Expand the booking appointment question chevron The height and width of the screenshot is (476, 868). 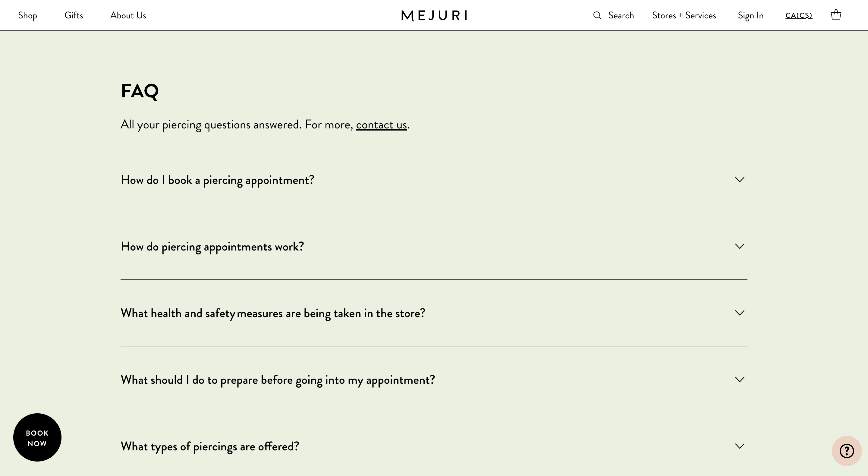(740, 180)
